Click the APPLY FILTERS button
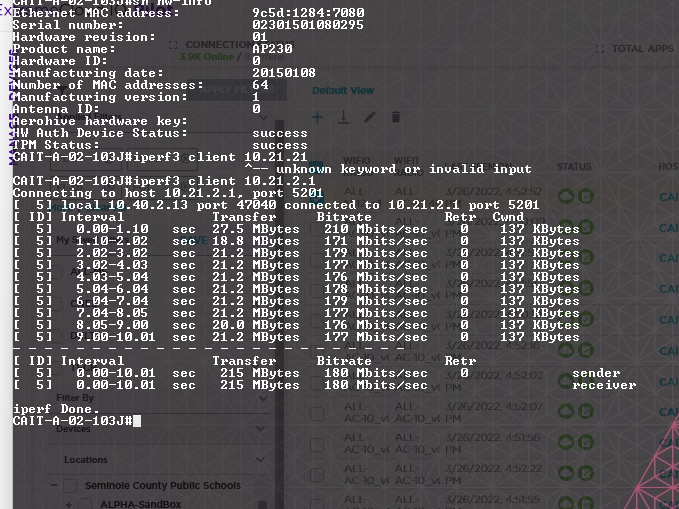The height and width of the screenshot is (509, 679). tap(237, 90)
